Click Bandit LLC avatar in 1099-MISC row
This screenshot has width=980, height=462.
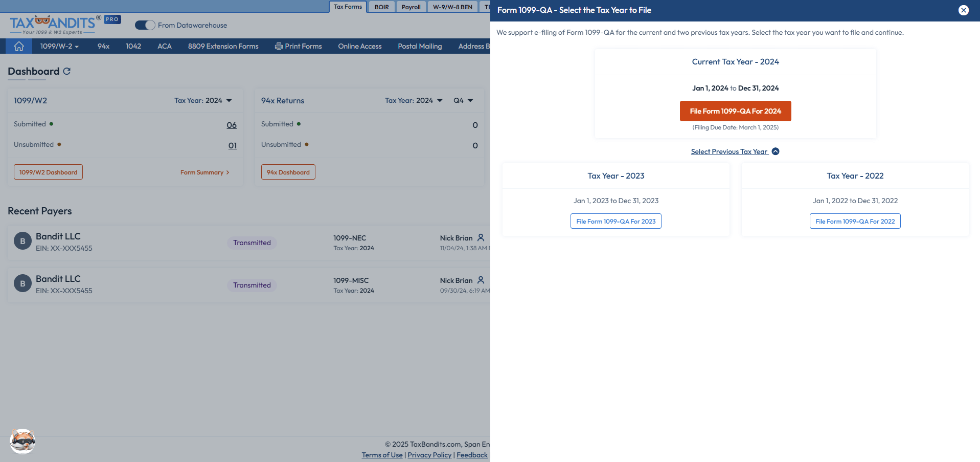coord(22,283)
